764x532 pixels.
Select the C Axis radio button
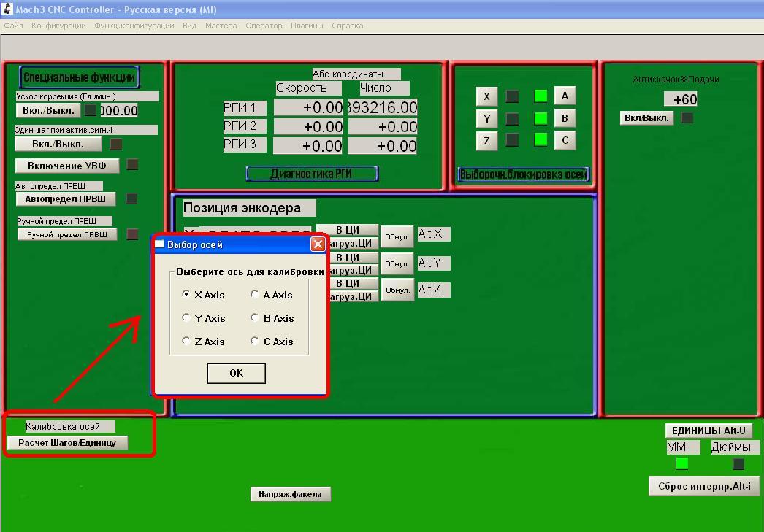[254, 342]
